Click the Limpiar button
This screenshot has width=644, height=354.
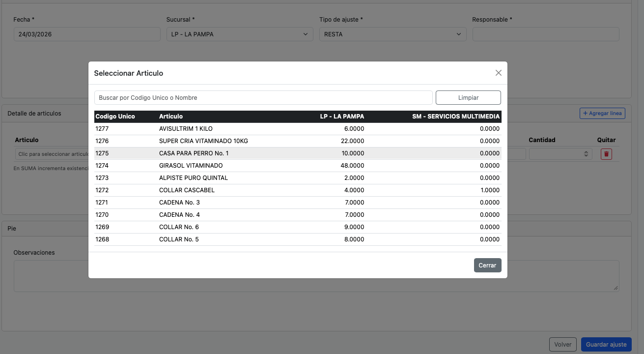pyautogui.click(x=468, y=98)
